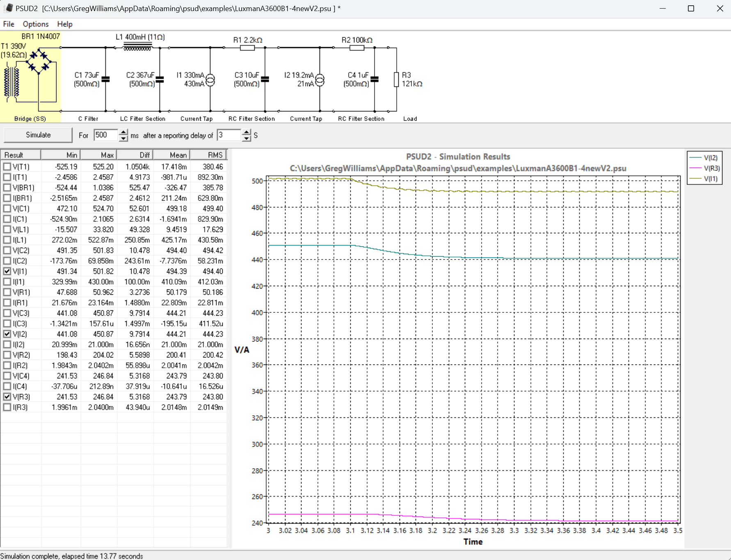Click the T1 transformer winding symbol
This screenshot has width=731, height=560.
[11, 82]
